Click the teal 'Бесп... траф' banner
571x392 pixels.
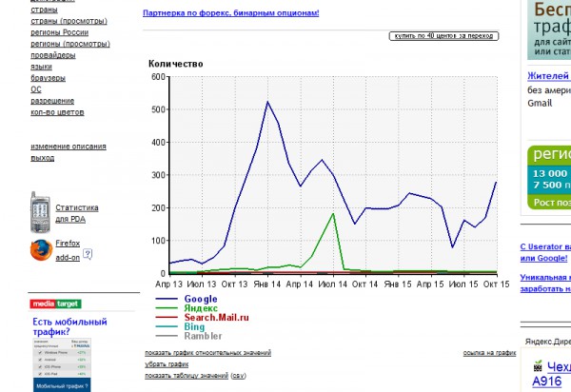click(549, 29)
